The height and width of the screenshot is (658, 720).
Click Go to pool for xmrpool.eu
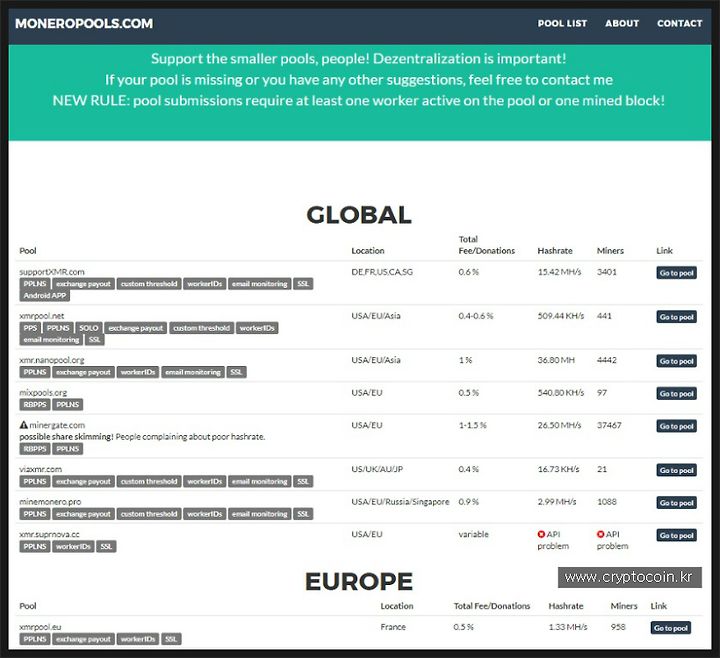coord(670,628)
